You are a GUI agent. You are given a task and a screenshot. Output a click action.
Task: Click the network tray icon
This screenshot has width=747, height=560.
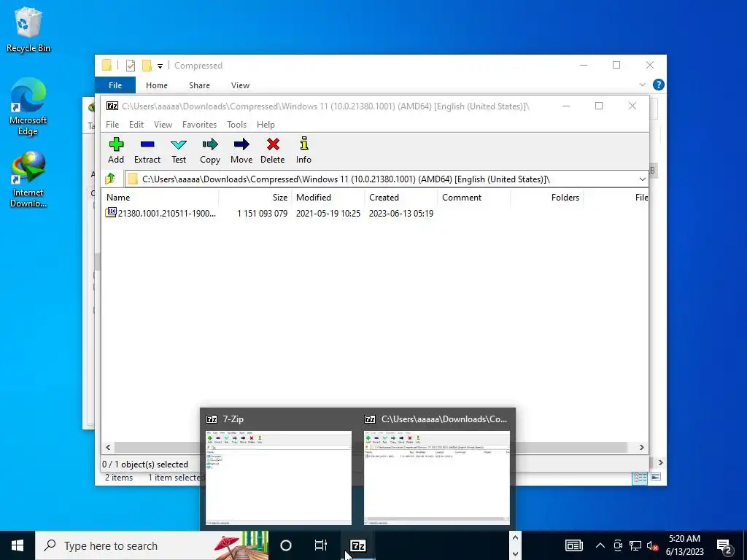click(635, 545)
